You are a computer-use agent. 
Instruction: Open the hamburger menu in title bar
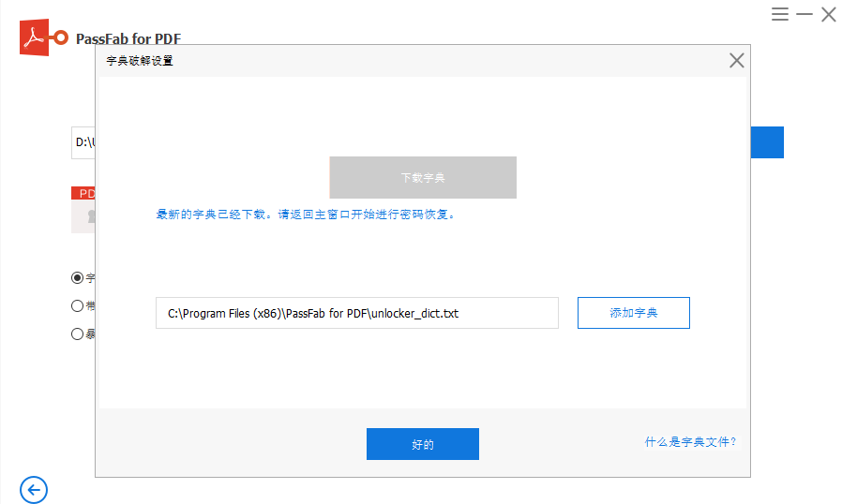780,14
